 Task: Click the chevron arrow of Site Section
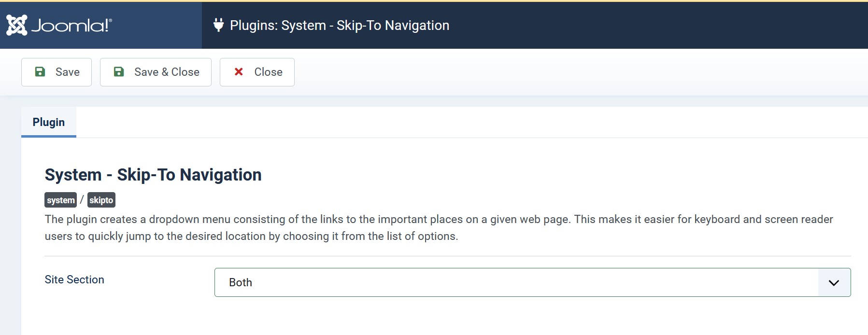tap(834, 283)
